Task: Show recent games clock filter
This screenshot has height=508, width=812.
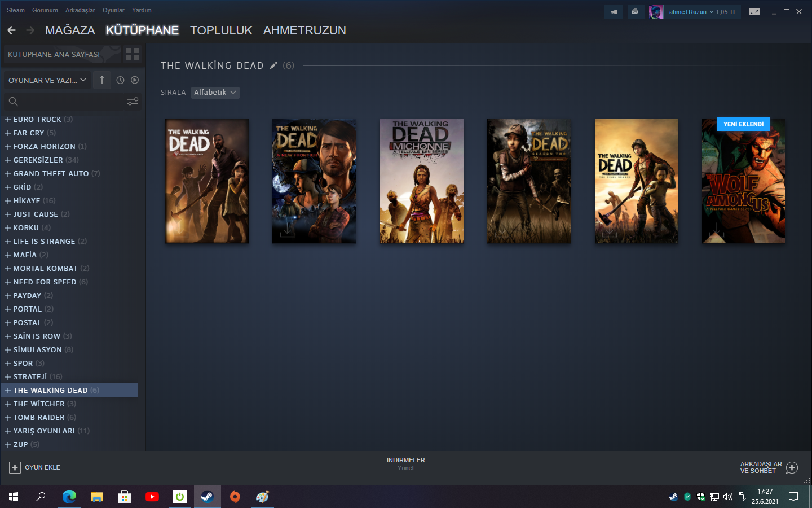Action: (120, 80)
